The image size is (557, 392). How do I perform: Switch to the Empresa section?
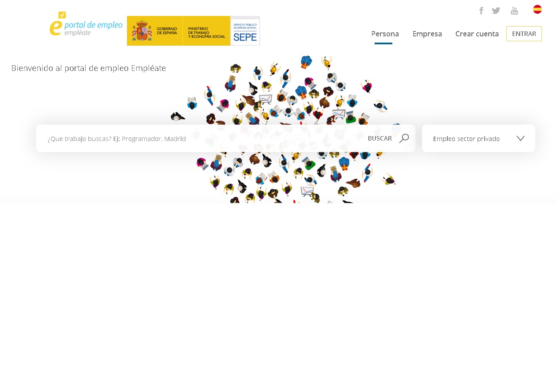coord(427,34)
